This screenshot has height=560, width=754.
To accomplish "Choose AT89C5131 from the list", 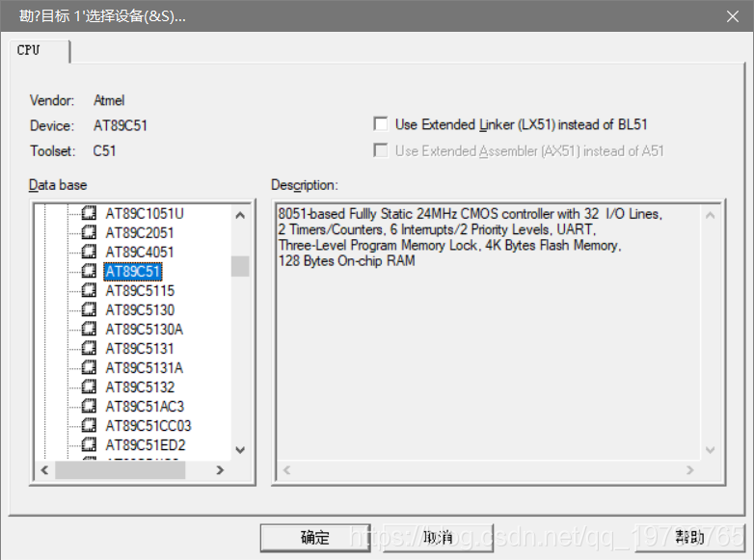I will click(x=140, y=349).
